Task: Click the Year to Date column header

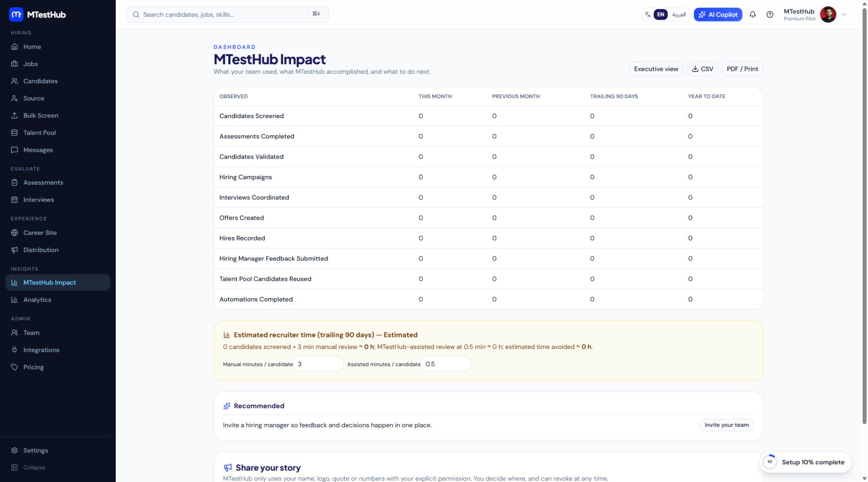Action: 706,96
